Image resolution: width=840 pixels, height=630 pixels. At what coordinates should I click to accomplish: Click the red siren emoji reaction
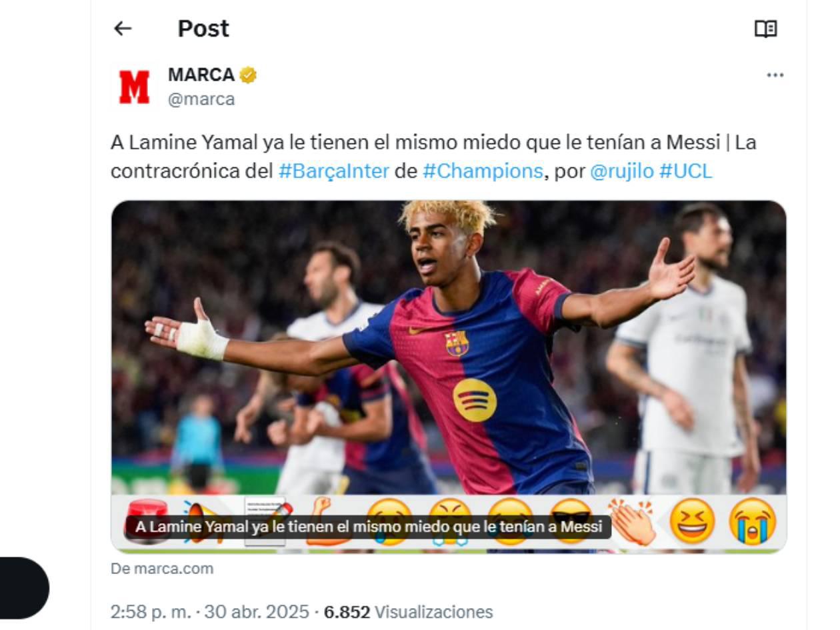(147, 521)
